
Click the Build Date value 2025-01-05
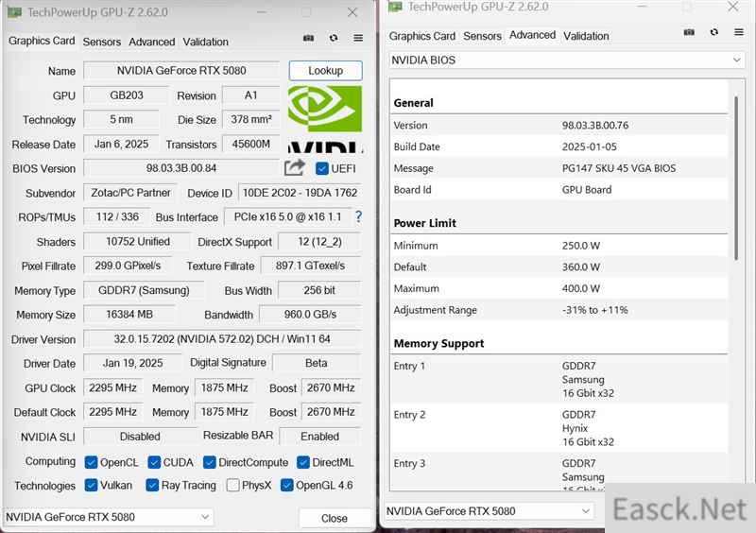coord(589,146)
